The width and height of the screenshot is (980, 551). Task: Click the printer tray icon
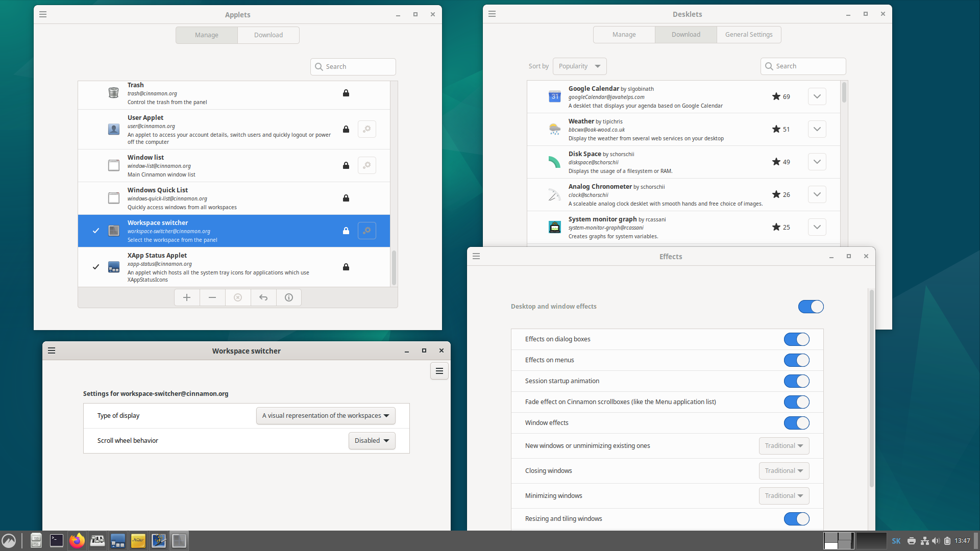coord(912,541)
